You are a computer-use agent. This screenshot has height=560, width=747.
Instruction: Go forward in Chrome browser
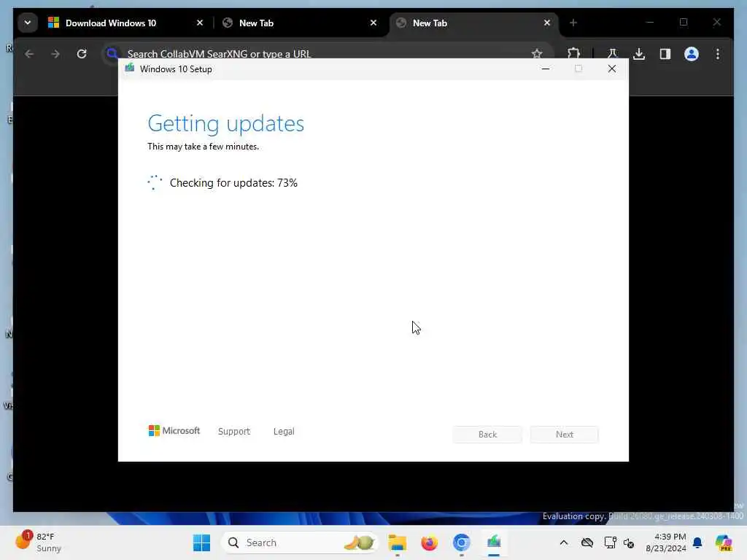point(55,54)
